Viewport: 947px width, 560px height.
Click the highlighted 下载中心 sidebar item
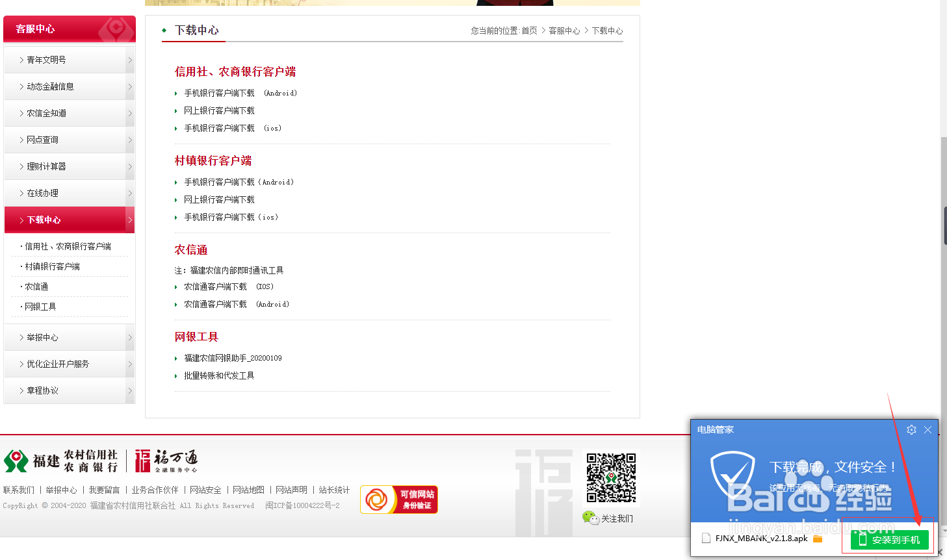pyautogui.click(x=70, y=220)
